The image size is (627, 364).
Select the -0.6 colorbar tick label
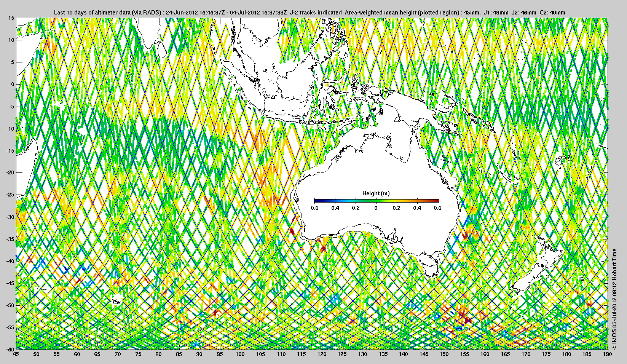[x=314, y=208]
